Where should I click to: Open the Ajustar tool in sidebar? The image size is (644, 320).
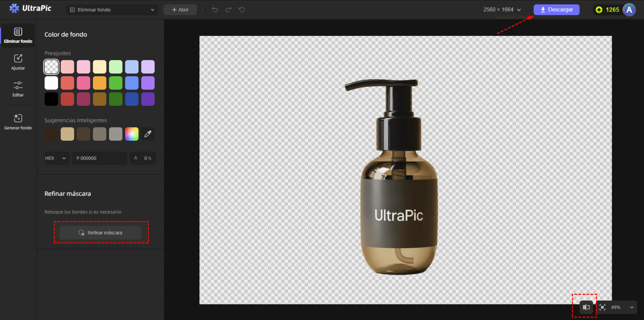(18, 62)
